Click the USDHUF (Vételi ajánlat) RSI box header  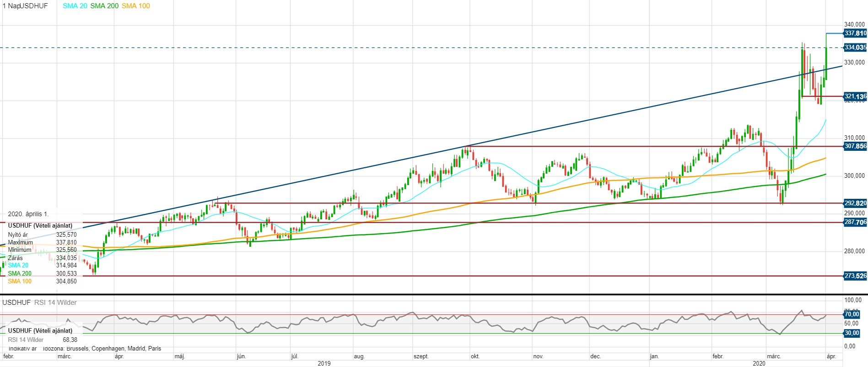pos(40,331)
